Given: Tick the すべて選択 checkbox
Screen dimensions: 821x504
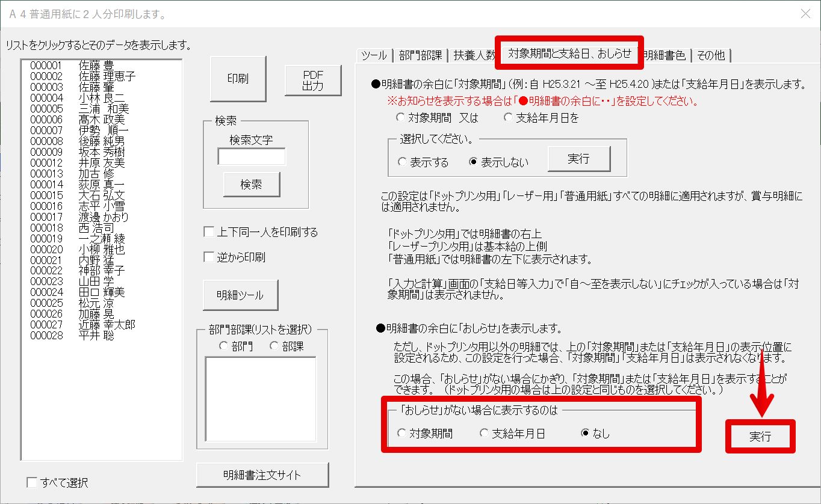Looking at the screenshot, I should coord(33,482).
